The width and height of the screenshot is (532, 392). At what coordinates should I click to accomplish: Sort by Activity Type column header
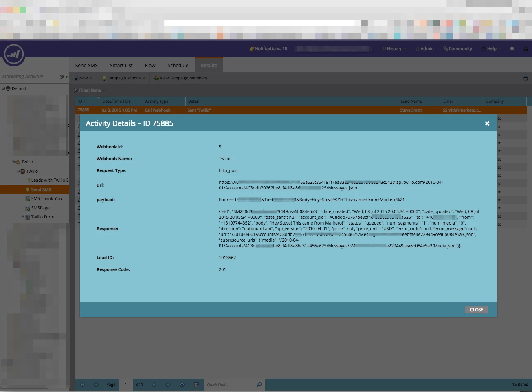click(x=164, y=101)
